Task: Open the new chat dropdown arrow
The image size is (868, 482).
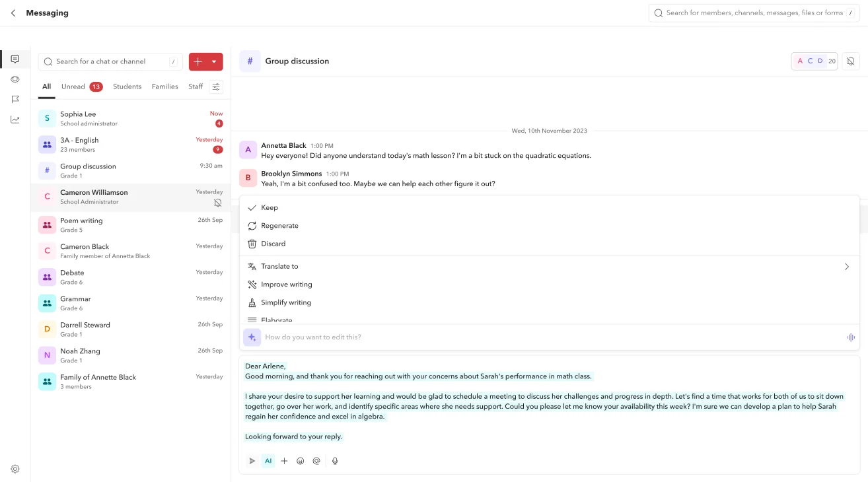Action: point(214,61)
